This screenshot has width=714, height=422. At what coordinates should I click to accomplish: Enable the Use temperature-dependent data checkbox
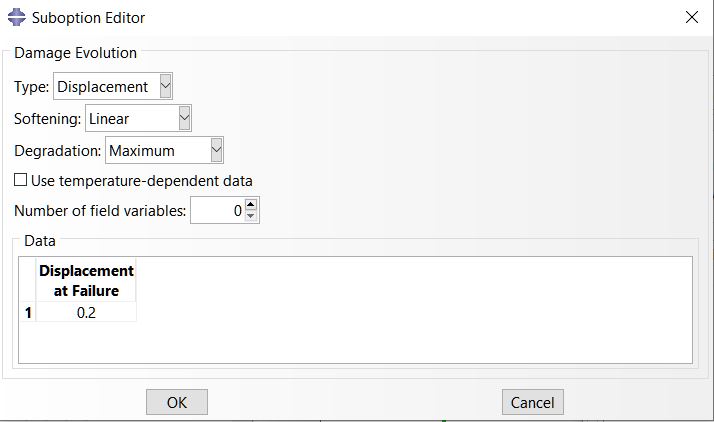point(21,181)
